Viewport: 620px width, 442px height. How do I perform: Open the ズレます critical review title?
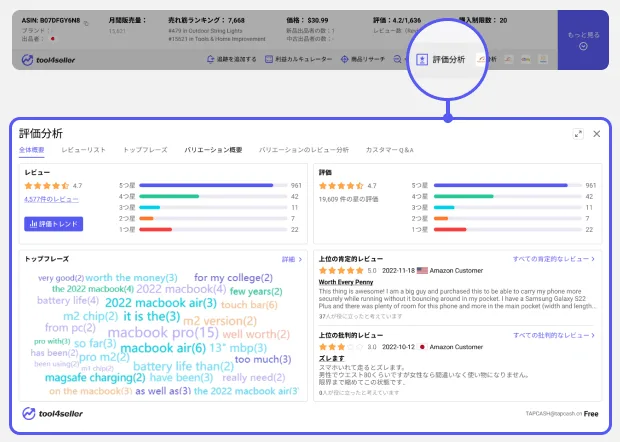[x=331, y=358]
